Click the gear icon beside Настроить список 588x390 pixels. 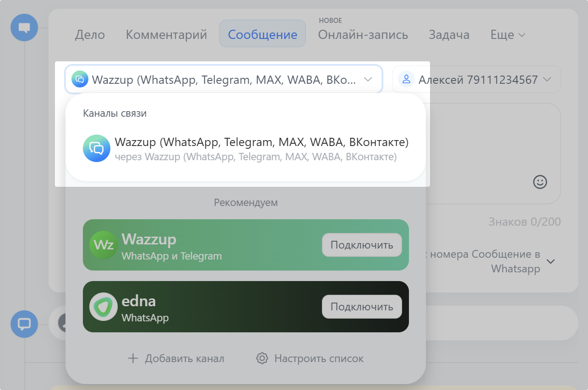262,358
